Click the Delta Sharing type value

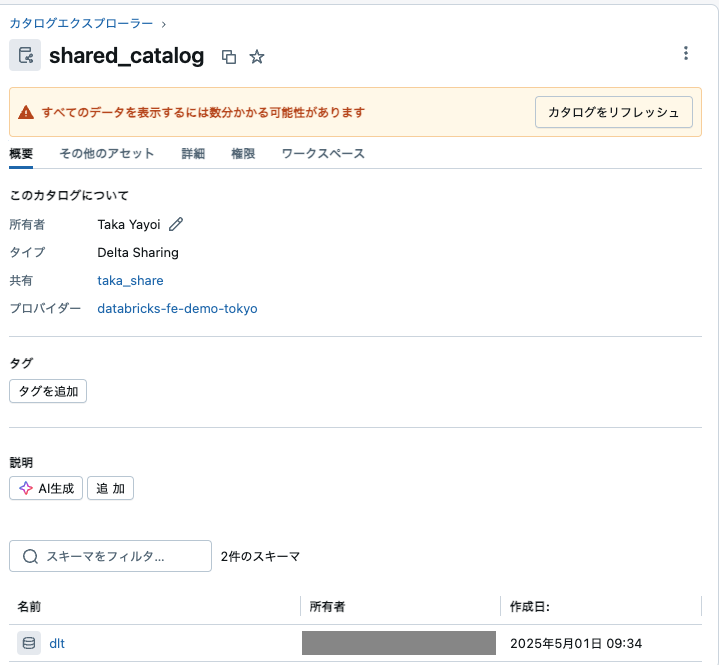(x=138, y=252)
